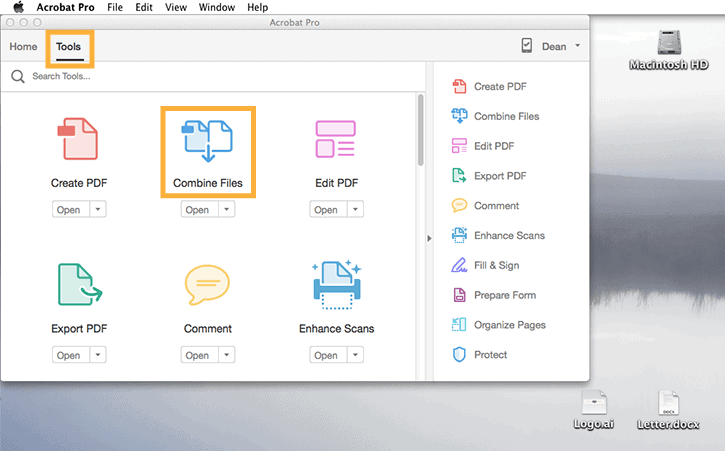Screen dimensions: 725x451
Task: Click the Export PDF large tool icon
Action: point(80,284)
